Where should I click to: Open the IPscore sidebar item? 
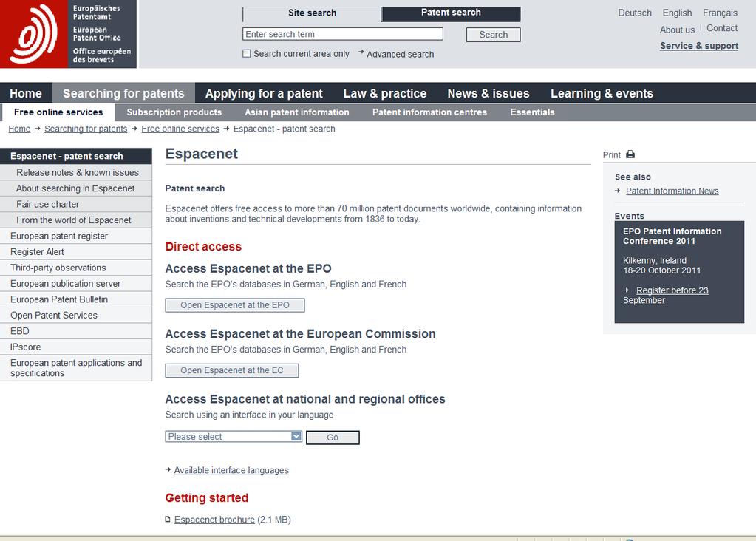[x=75, y=347]
